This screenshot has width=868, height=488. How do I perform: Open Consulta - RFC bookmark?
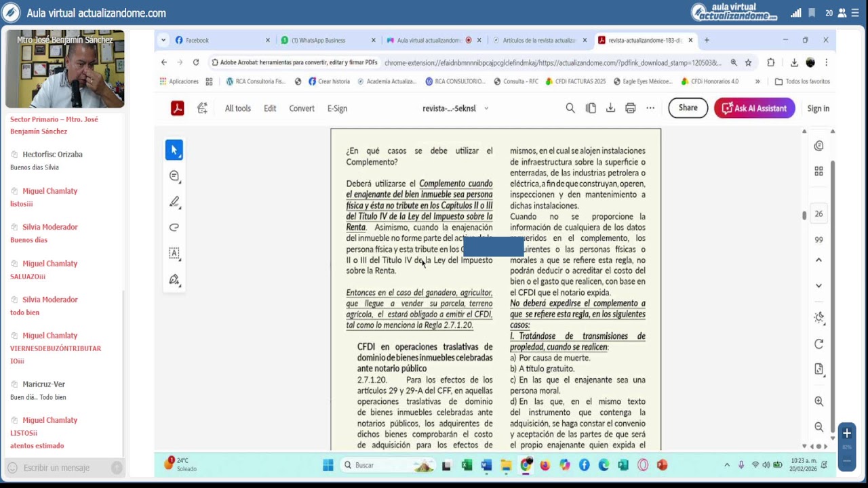point(516,81)
